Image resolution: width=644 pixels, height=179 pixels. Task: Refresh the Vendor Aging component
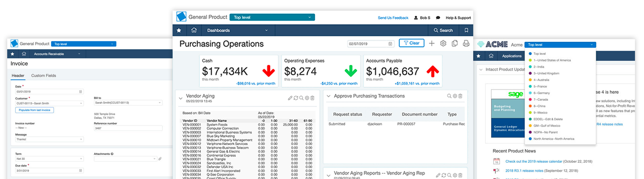296,98
